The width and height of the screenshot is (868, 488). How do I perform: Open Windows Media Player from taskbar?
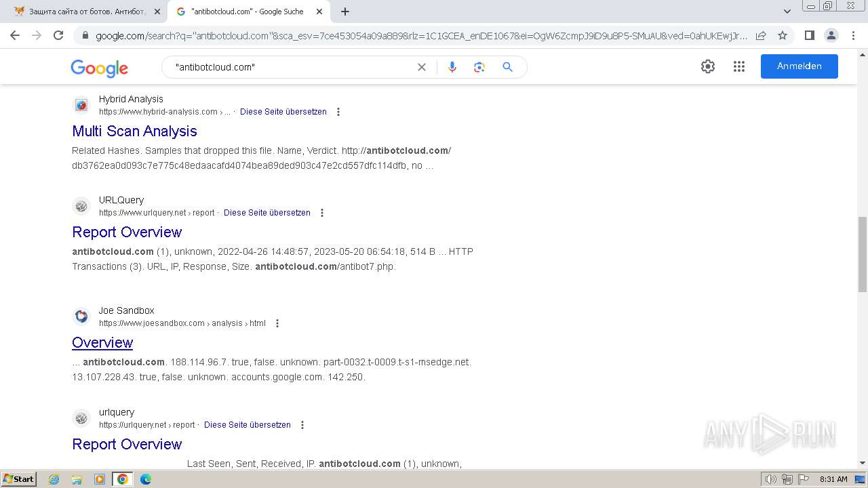point(100,479)
